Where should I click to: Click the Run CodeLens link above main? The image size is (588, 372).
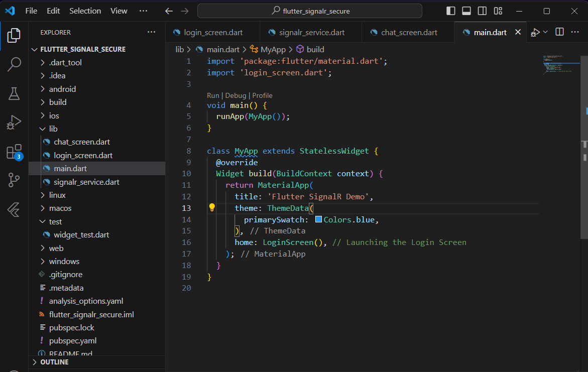coord(213,95)
